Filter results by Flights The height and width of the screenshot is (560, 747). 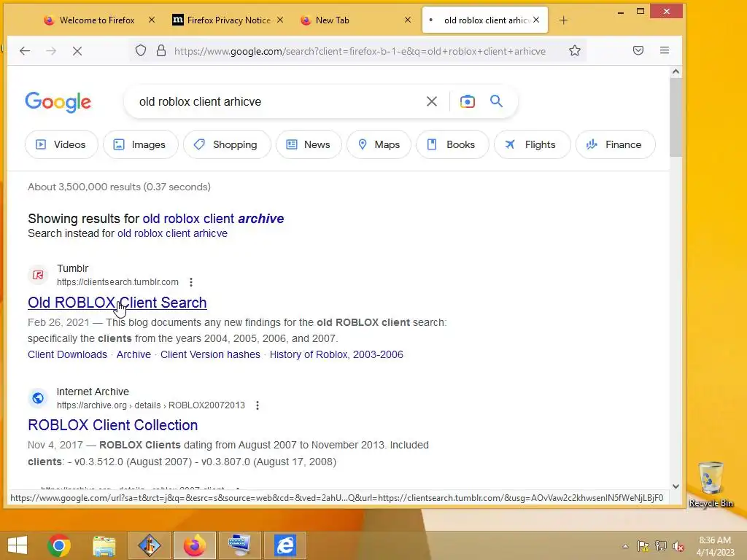(x=532, y=144)
